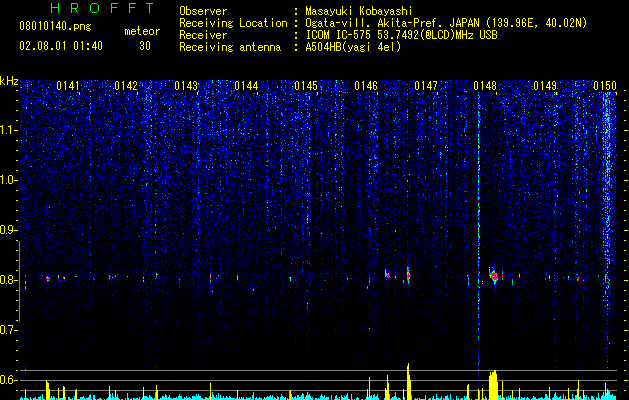
Task: Click the large meteor echo after 0148
Action: (x=494, y=275)
